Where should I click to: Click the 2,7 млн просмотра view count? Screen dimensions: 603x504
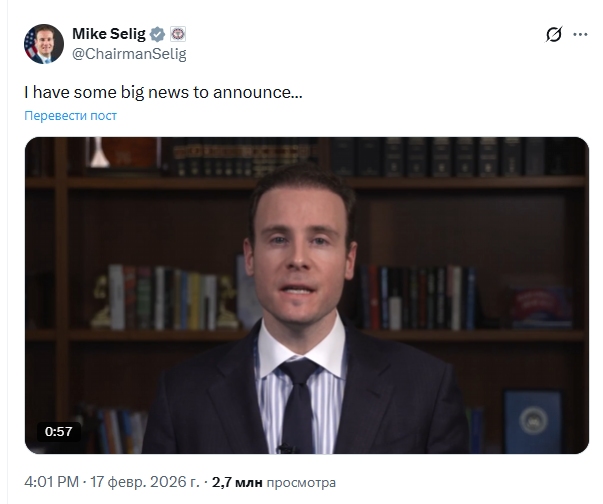(x=273, y=482)
